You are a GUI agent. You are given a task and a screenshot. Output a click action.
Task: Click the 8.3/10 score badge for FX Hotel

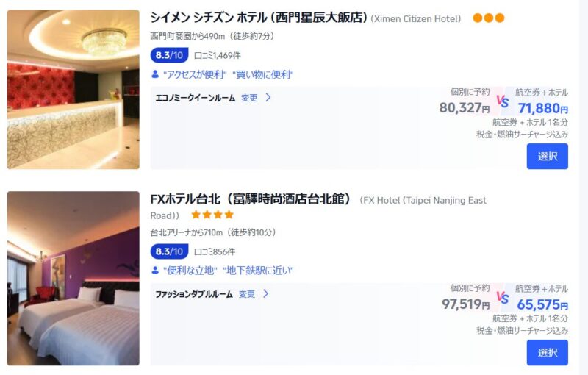(x=169, y=251)
